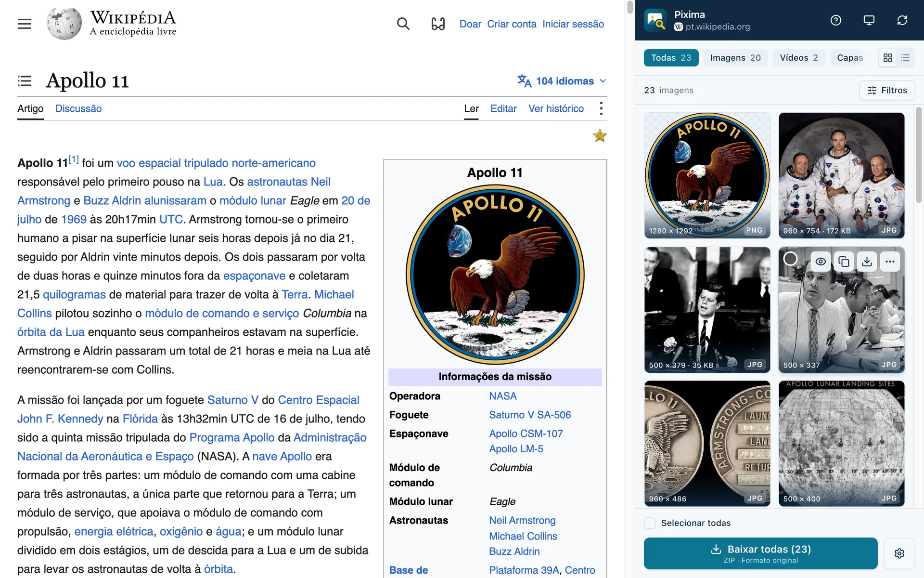This screenshot has width=924, height=578.
Task: Refresh the Pixima image list
Action: pyautogui.click(x=902, y=20)
